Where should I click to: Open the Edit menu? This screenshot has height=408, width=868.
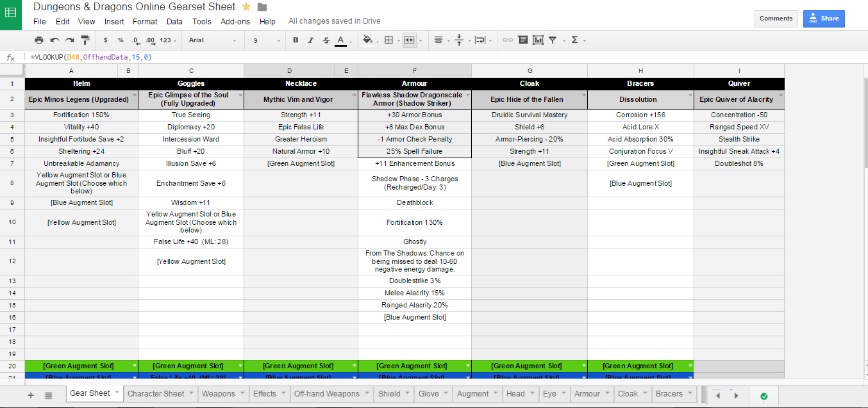(x=63, y=21)
